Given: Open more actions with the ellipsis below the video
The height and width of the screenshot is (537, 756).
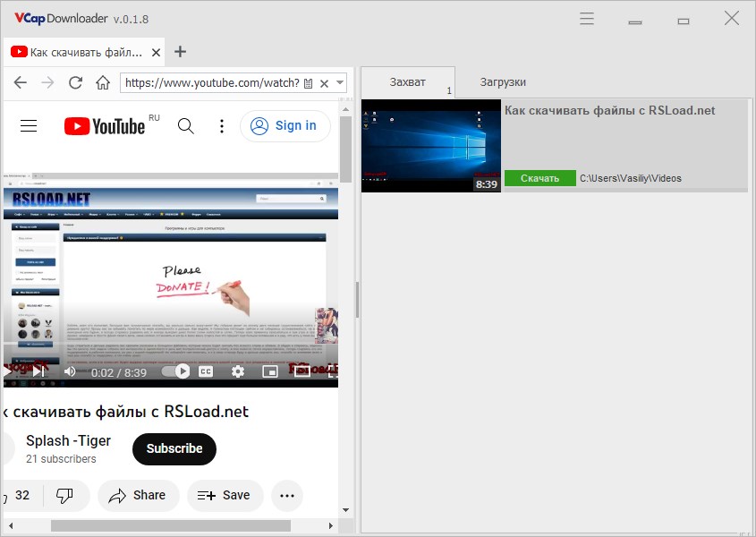Looking at the screenshot, I should (x=287, y=495).
